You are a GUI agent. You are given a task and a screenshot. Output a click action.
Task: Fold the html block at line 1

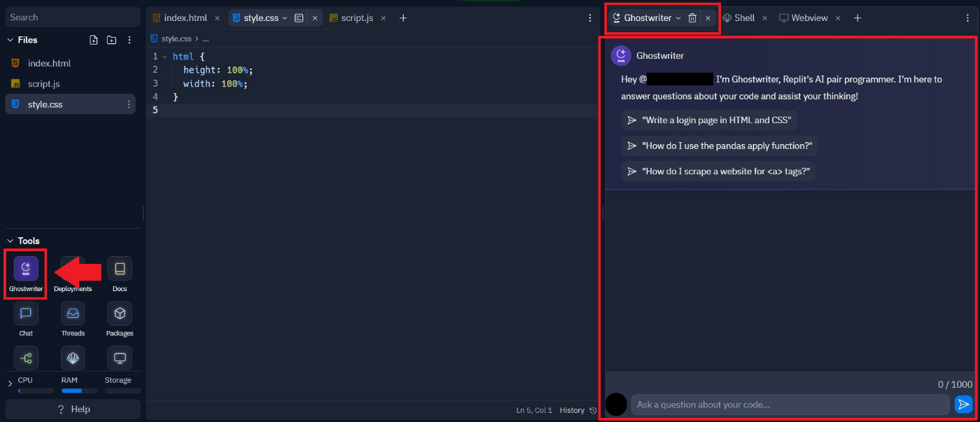pyautogui.click(x=164, y=56)
